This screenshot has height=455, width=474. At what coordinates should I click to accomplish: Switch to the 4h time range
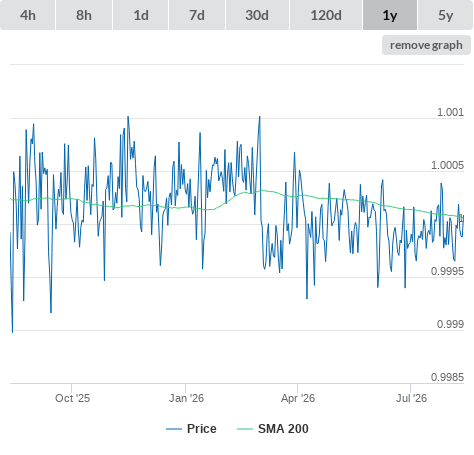(27, 15)
